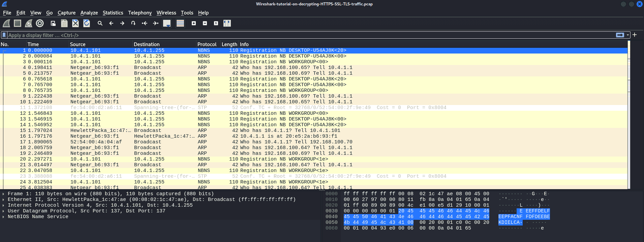The height and width of the screenshot is (242, 644).
Task: Expand the Frame 1 details tree
Action: (3, 194)
